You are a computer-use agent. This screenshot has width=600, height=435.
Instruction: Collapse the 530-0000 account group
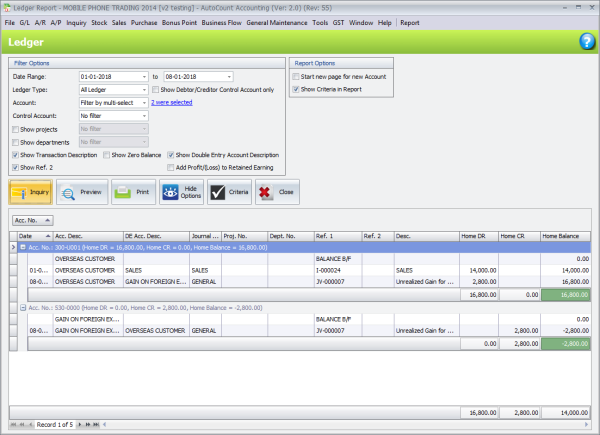pyautogui.click(x=23, y=308)
